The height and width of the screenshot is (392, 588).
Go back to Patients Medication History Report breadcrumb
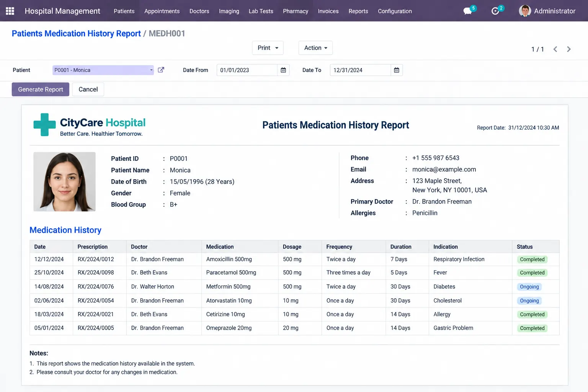pyautogui.click(x=76, y=33)
